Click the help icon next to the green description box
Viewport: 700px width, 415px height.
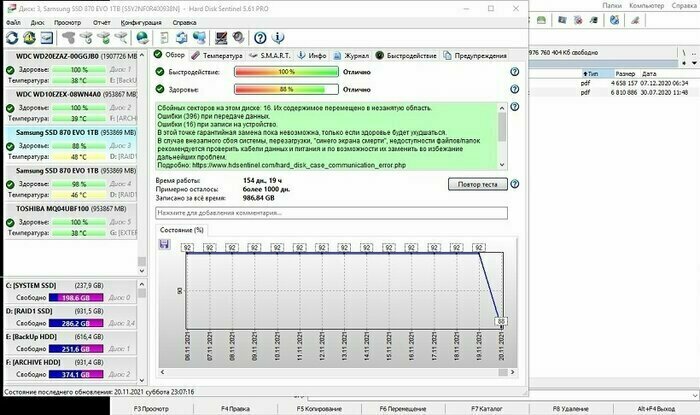(x=514, y=107)
